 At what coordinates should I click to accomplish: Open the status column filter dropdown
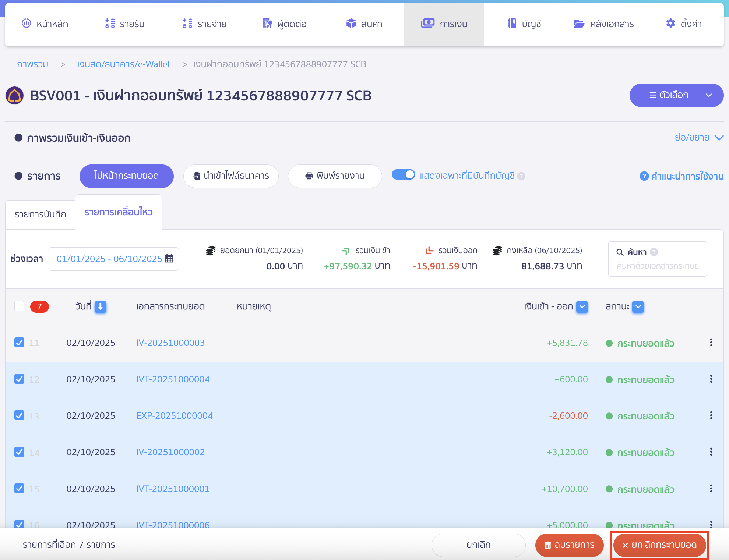(638, 306)
